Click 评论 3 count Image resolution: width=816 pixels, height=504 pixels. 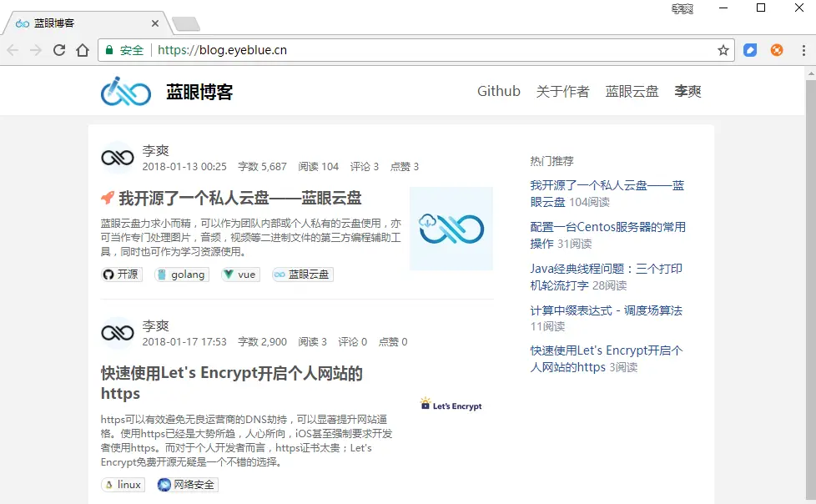pyautogui.click(x=365, y=167)
